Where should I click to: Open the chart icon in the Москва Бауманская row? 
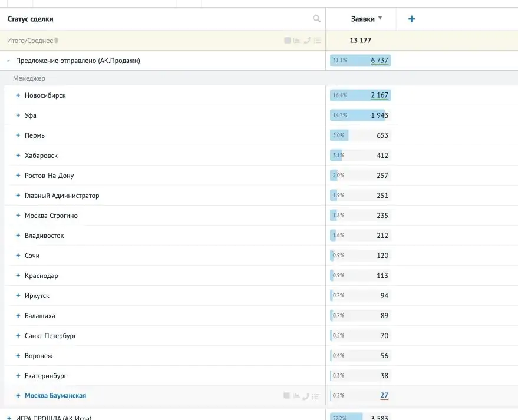click(x=296, y=396)
